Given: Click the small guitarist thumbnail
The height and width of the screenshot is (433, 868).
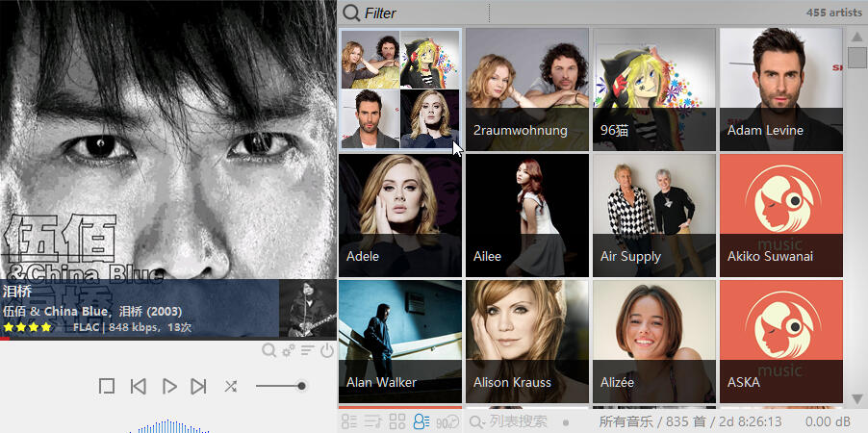Looking at the screenshot, I should 308,309.
